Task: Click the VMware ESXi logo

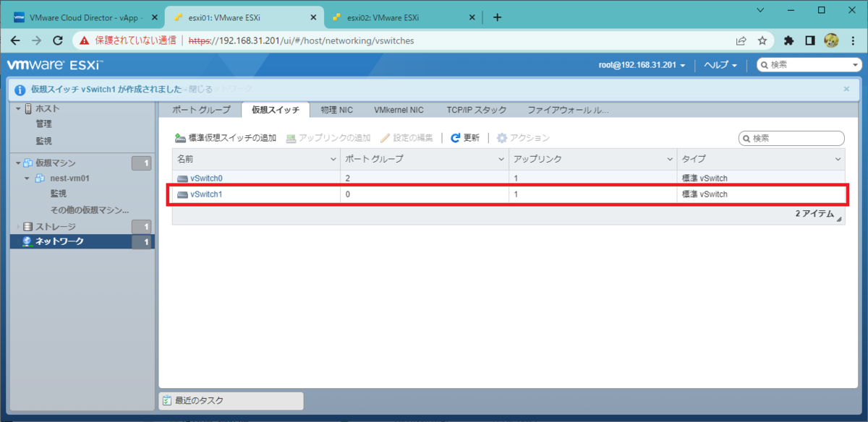Action: tap(54, 65)
